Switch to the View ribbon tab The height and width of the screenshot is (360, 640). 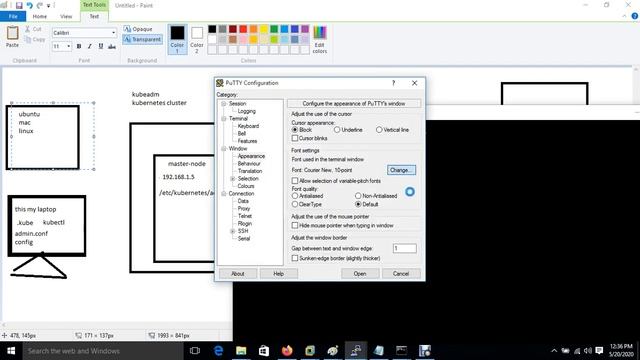click(66, 16)
